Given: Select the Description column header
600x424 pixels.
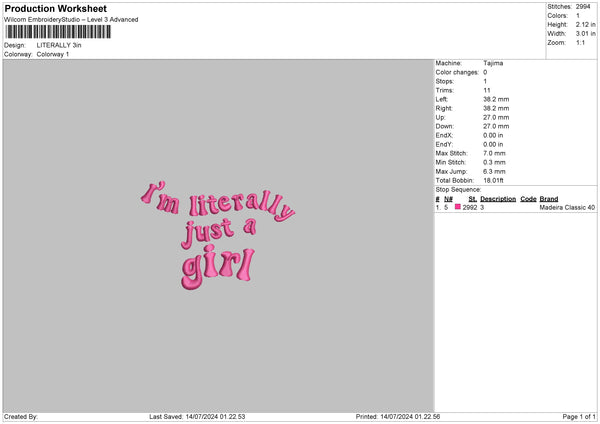Looking at the screenshot, I should [x=498, y=198].
